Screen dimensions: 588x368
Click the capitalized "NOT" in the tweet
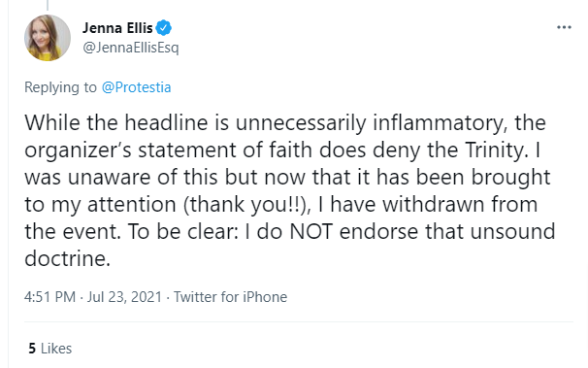pyautogui.click(x=310, y=231)
